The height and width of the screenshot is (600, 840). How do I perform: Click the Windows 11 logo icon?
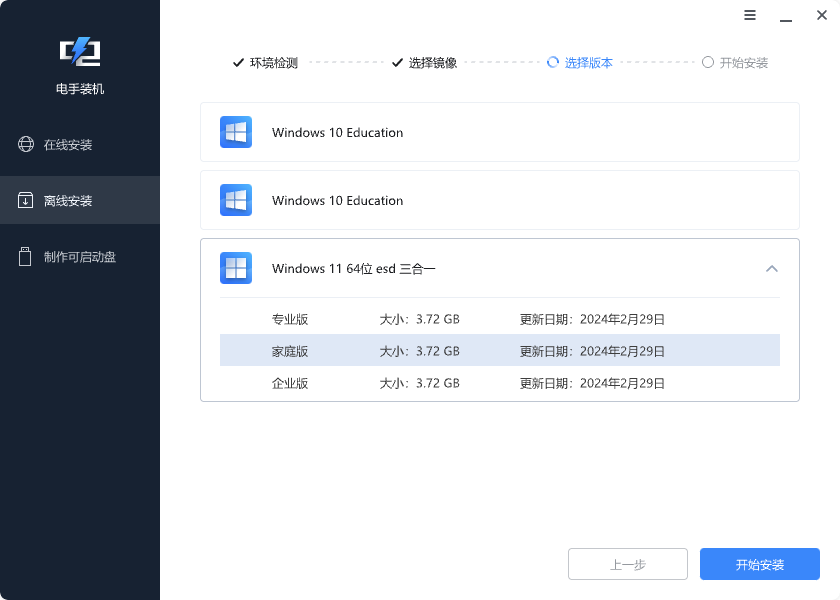(x=236, y=268)
